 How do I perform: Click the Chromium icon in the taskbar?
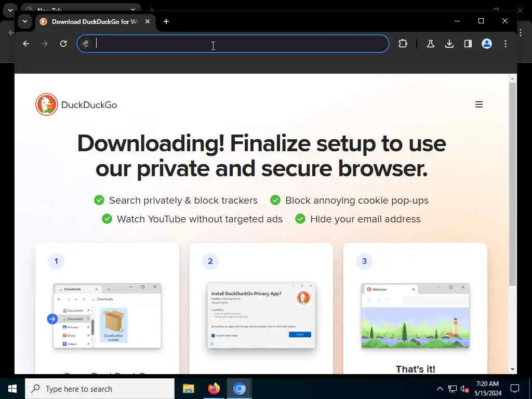click(x=239, y=389)
